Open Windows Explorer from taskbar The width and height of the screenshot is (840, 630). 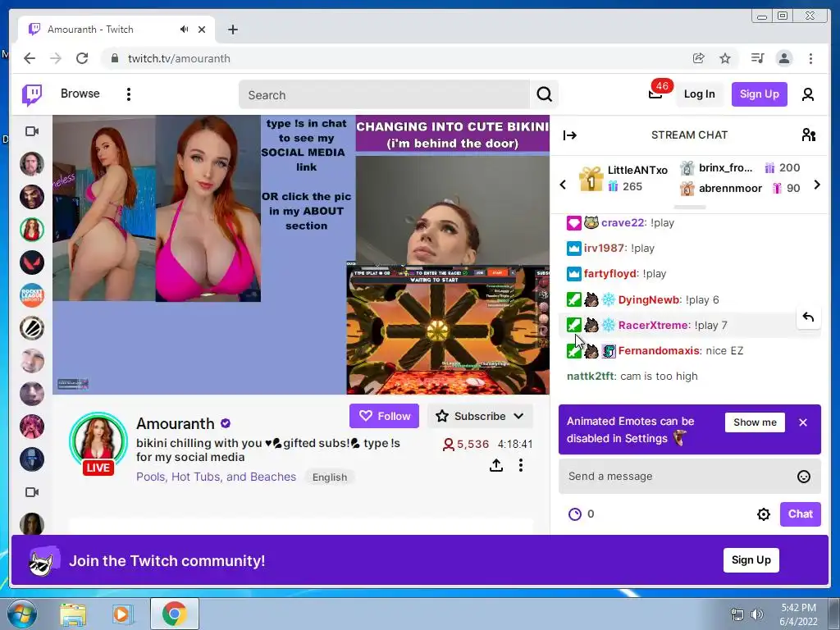coord(73,614)
